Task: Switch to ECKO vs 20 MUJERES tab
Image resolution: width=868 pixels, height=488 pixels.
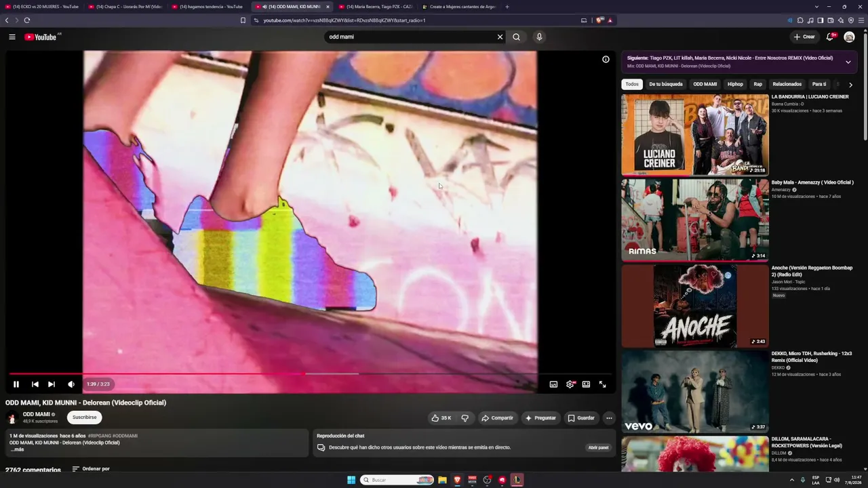Action: tap(42, 7)
